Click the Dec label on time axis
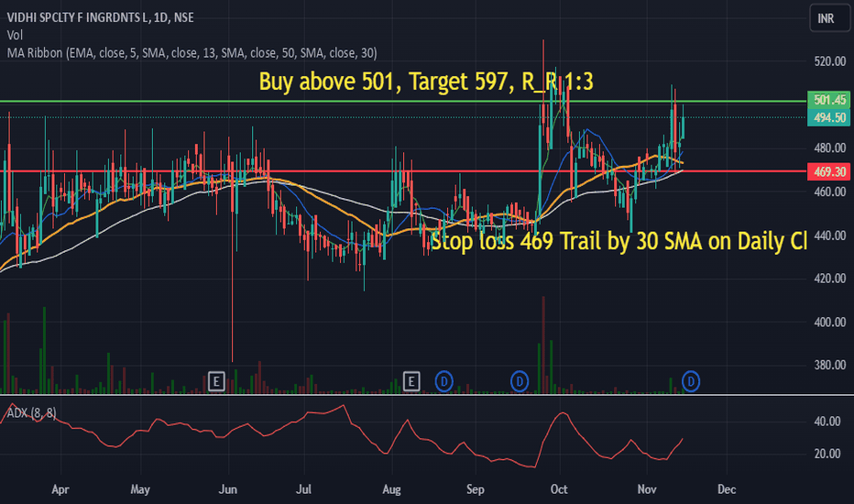Screen dimensions: 854x504 pos(727,489)
